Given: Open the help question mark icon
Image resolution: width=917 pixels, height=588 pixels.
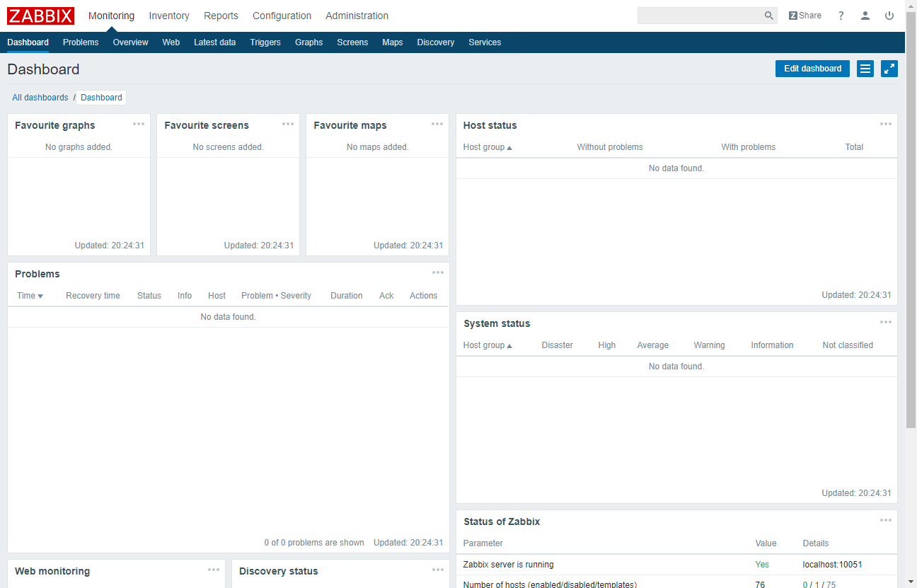Looking at the screenshot, I should (x=841, y=16).
